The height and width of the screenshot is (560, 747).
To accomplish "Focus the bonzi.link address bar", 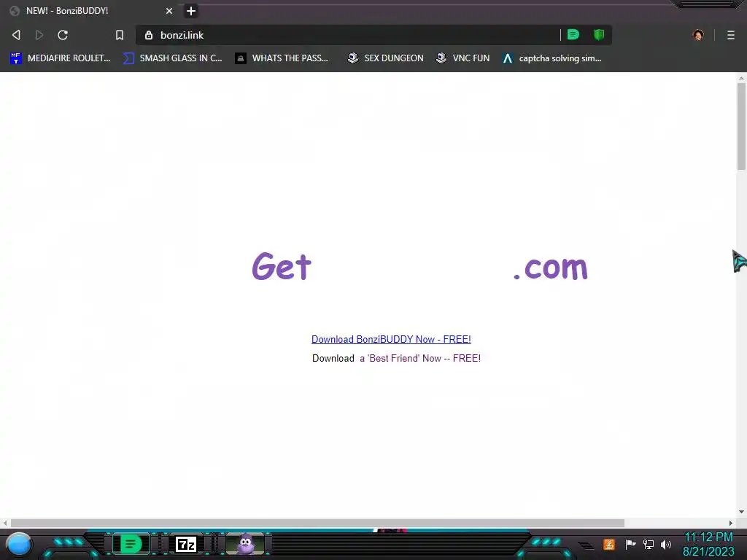I will [348, 35].
